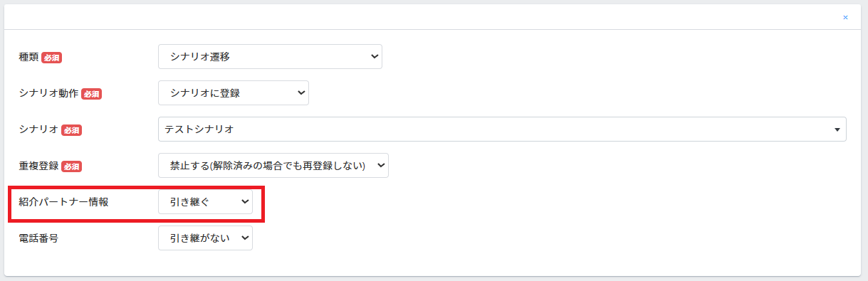Click the chevron arrow of the 電話番号 select
This screenshot has width=868, height=281.
245,238
